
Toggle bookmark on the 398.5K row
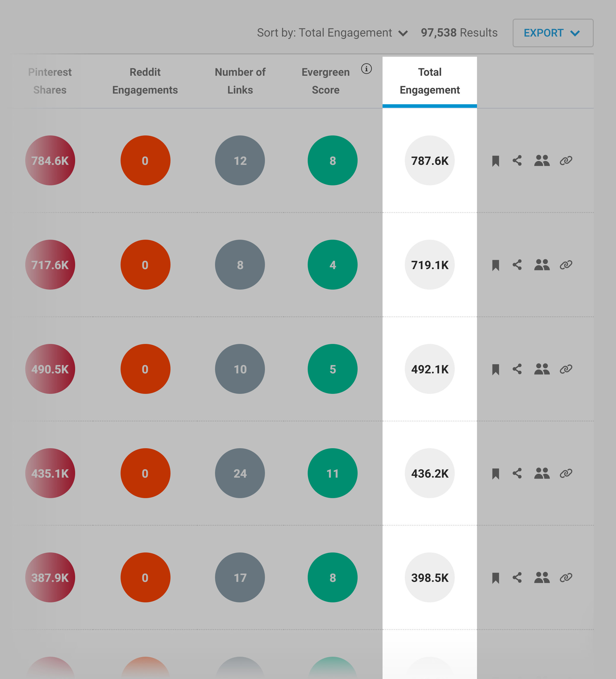tap(495, 577)
